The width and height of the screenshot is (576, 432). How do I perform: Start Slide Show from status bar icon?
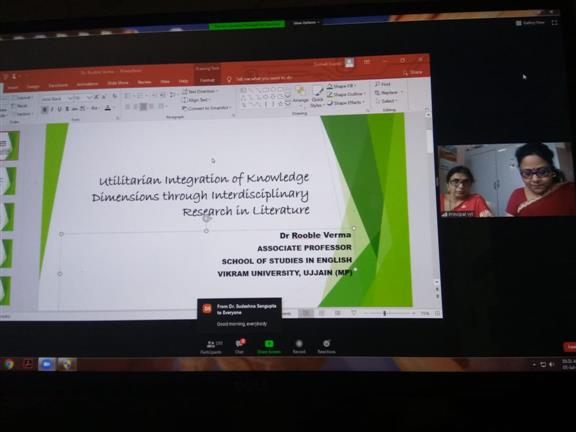354,313
